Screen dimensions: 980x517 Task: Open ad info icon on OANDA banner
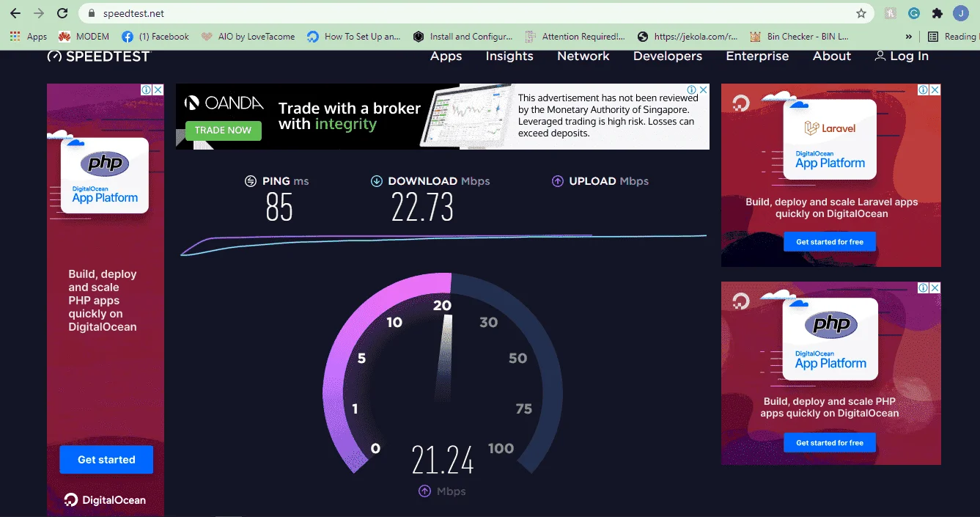pos(692,89)
